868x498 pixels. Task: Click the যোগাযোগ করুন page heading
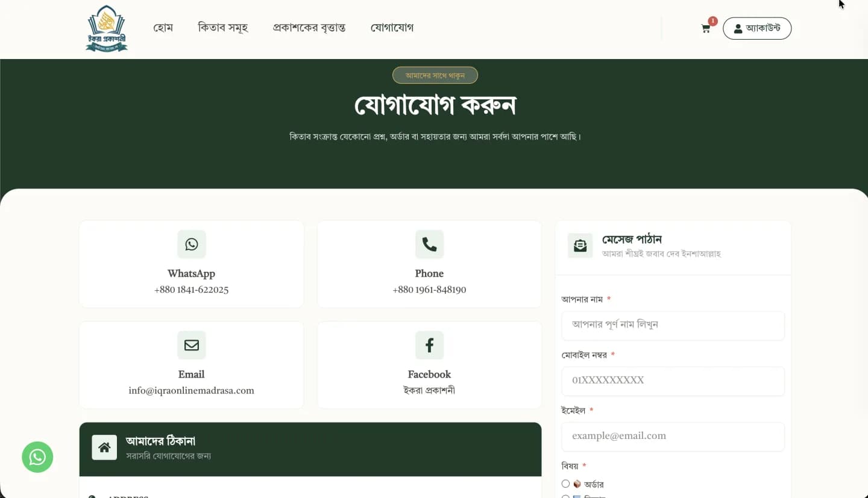[435, 106]
